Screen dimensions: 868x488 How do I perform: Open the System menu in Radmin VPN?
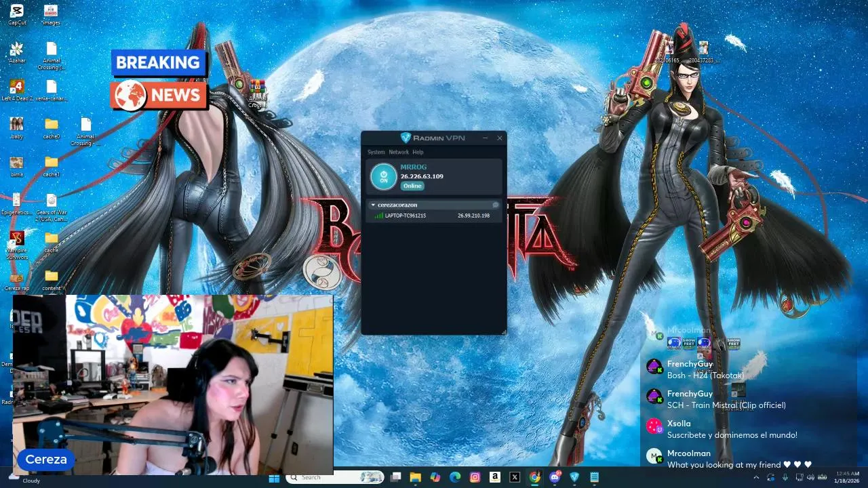click(376, 152)
